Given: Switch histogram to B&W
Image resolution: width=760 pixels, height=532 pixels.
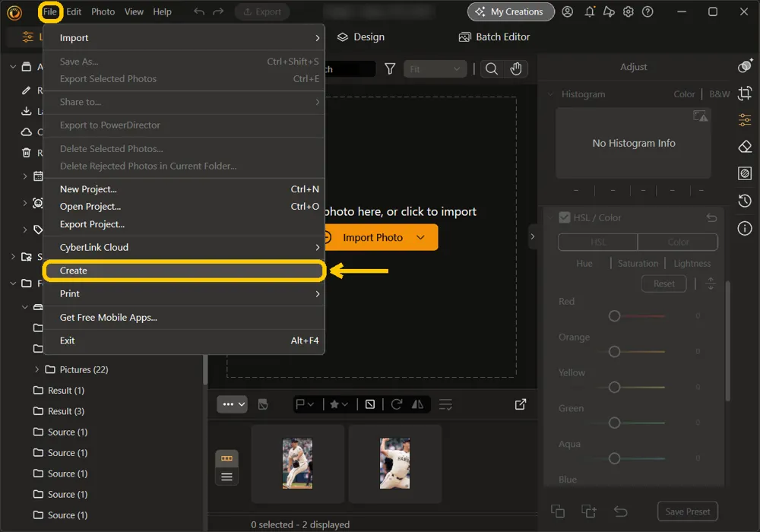Looking at the screenshot, I should pyautogui.click(x=719, y=94).
